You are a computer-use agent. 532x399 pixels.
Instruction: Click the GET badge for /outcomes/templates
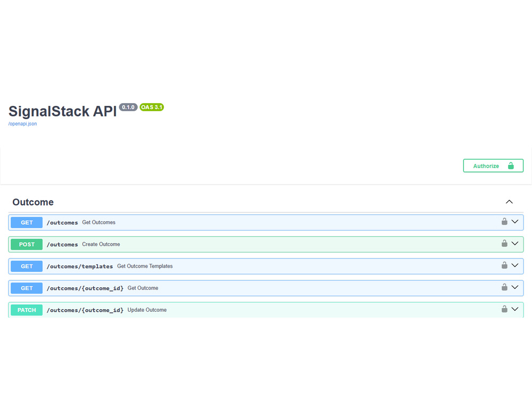(27, 267)
